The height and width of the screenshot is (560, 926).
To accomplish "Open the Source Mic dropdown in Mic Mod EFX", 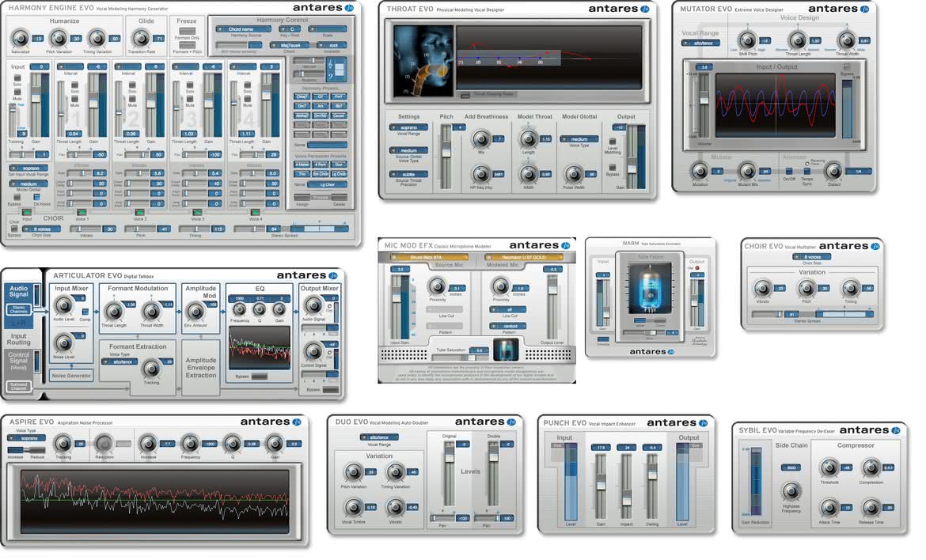I will [429, 257].
